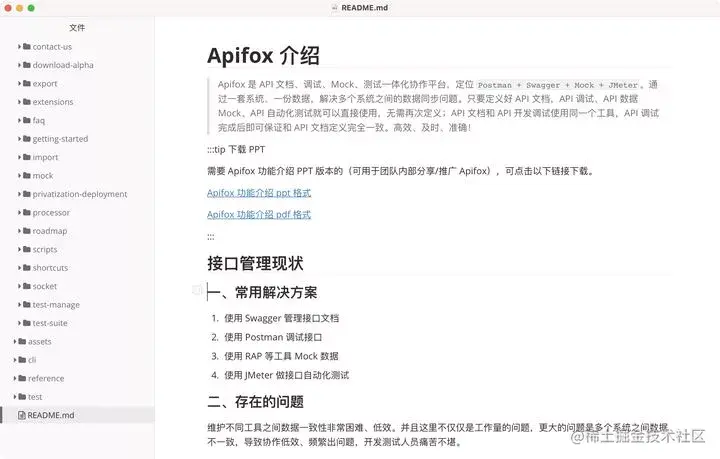Click the roadmap folder icon
The height and width of the screenshot is (459, 720).
pyautogui.click(x=27, y=231)
